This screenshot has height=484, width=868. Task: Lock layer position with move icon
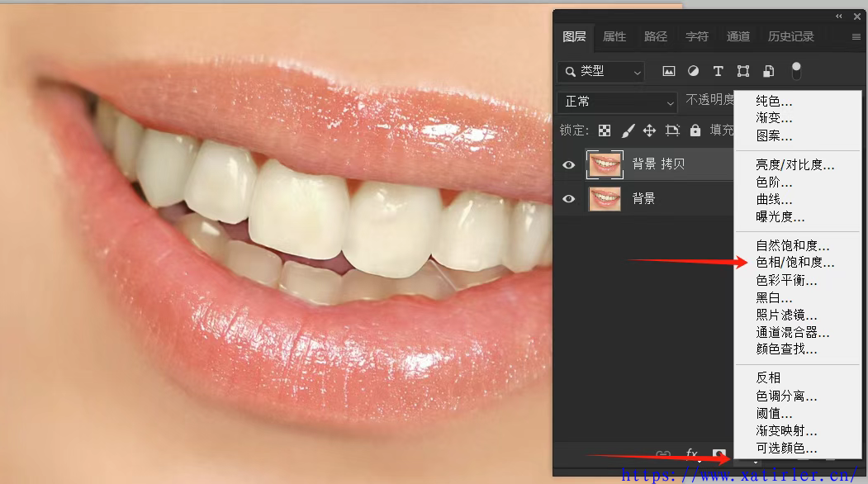tap(649, 130)
